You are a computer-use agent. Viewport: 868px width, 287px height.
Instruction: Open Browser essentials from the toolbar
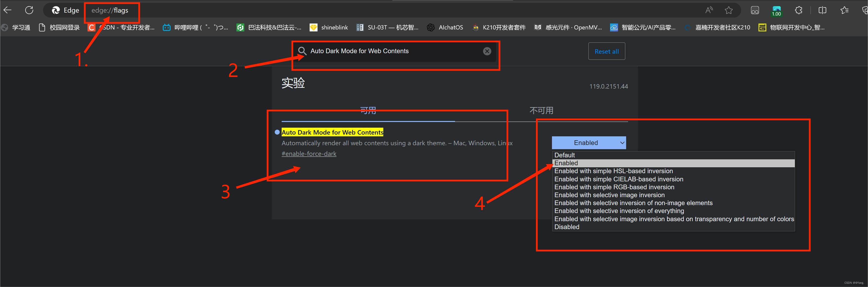point(755,10)
